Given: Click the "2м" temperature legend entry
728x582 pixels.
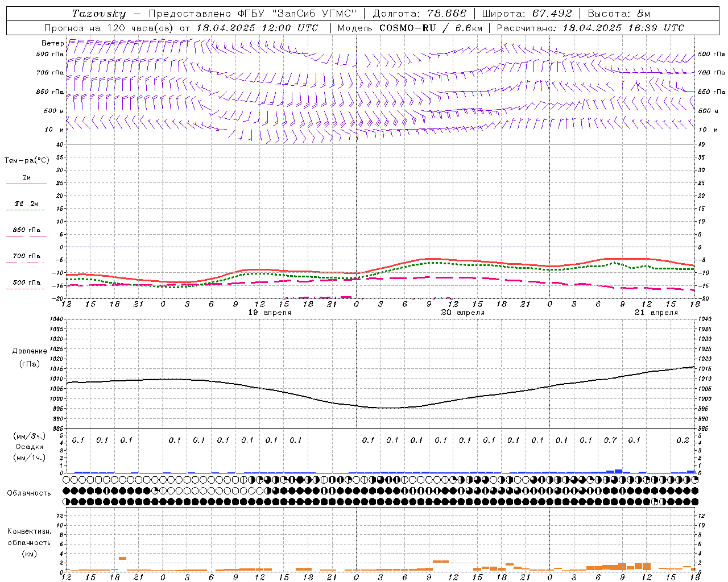Looking at the screenshot, I should tap(27, 177).
